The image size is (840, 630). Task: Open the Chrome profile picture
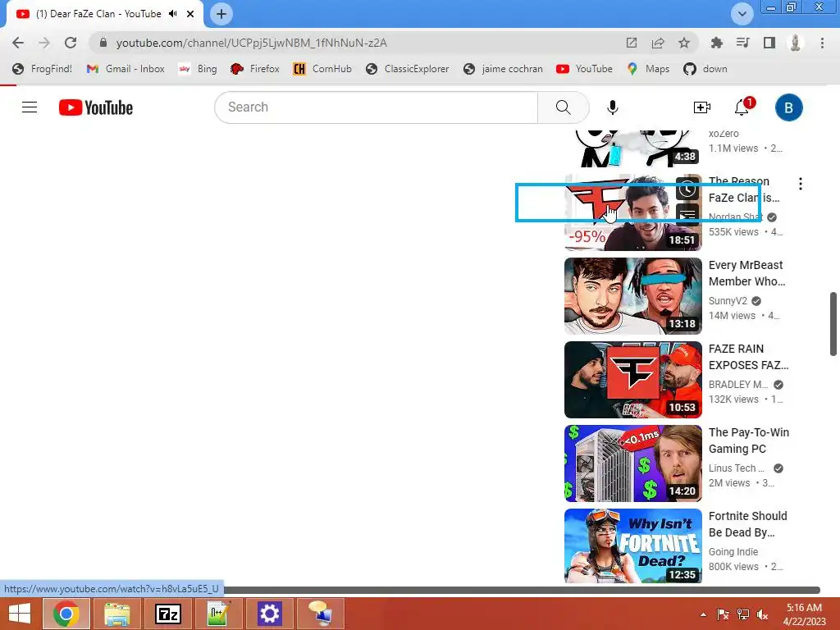[x=796, y=43]
